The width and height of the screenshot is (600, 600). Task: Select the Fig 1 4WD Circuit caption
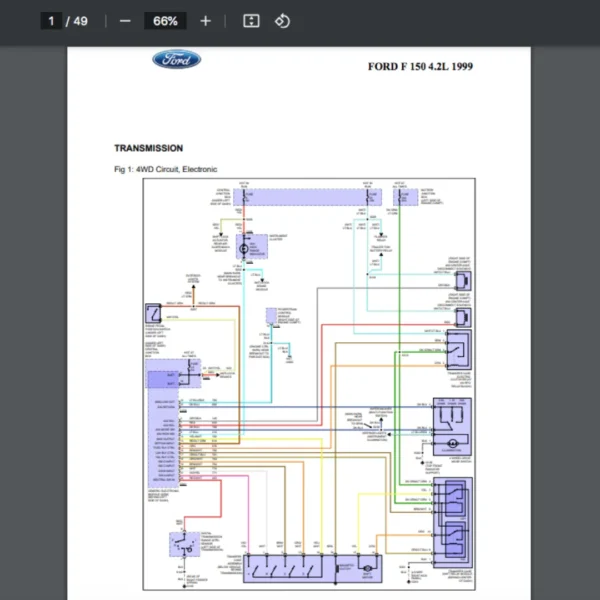pyautogui.click(x=165, y=169)
